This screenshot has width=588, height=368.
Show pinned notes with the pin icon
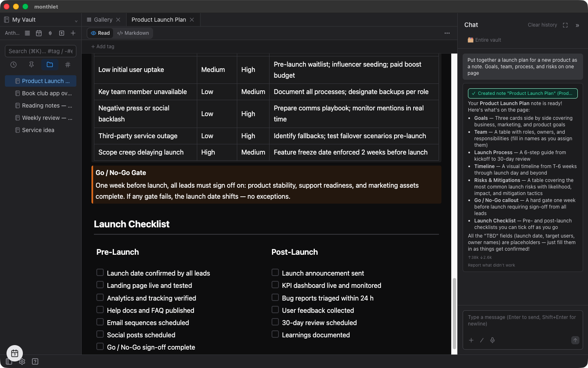click(x=31, y=65)
